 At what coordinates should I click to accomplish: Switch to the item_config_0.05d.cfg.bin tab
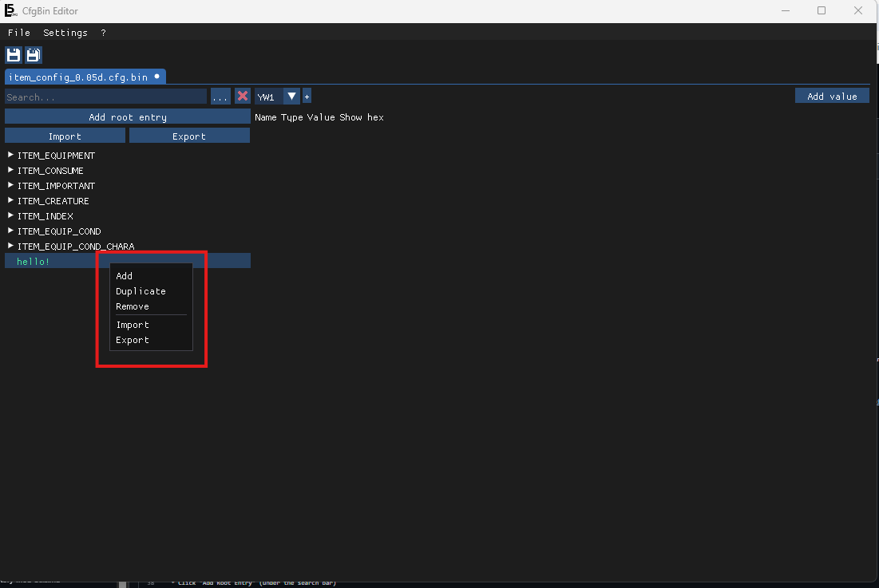pos(80,77)
